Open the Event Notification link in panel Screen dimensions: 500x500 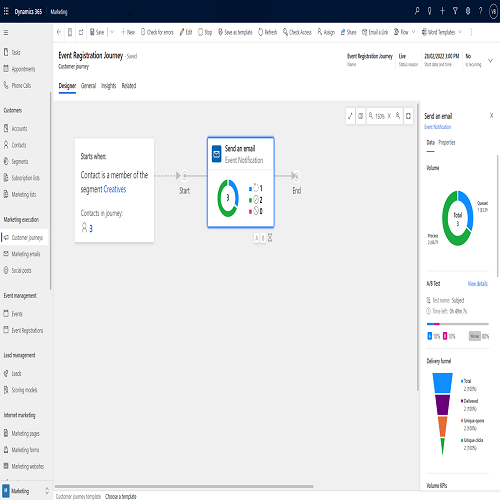coord(437,127)
